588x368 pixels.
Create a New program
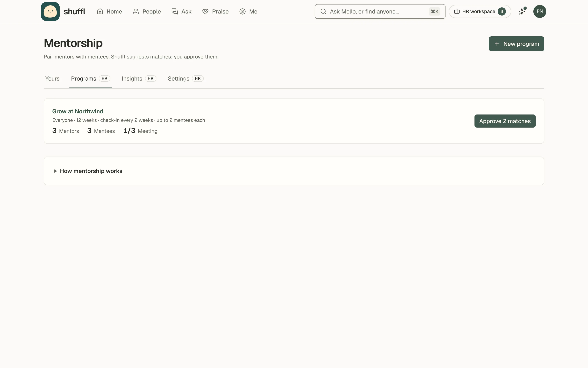516,44
